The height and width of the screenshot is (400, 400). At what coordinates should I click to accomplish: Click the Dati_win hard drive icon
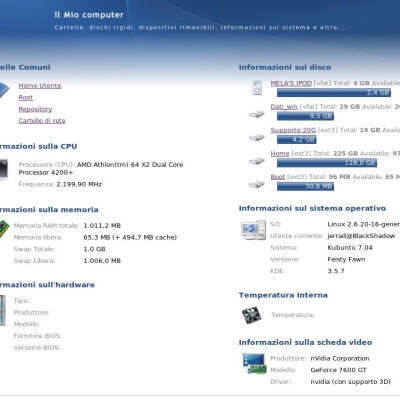coord(257,114)
